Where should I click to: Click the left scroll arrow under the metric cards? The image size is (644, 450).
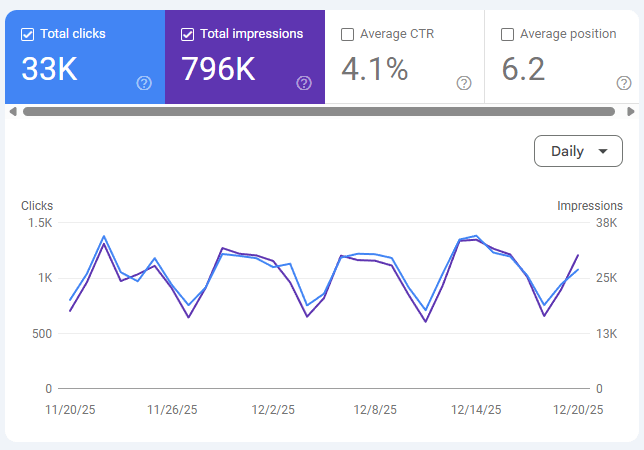coord(13,111)
